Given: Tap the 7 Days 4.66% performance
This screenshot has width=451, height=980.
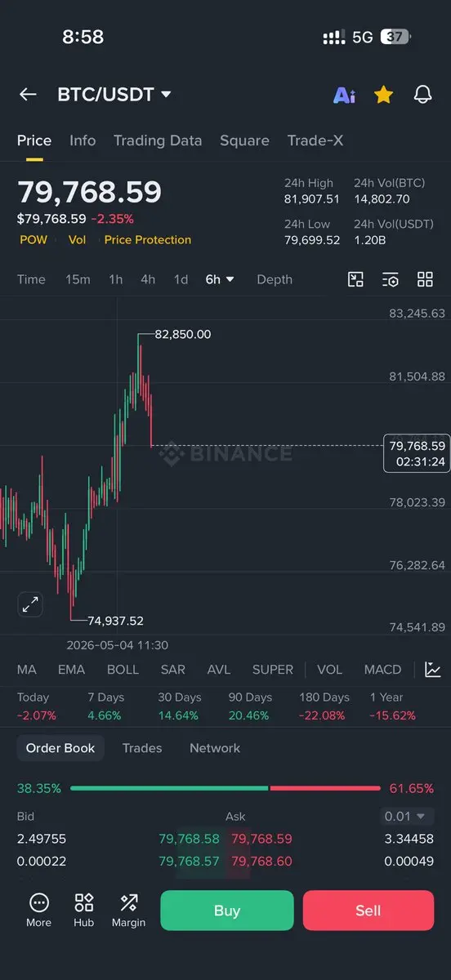Looking at the screenshot, I should pyautogui.click(x=105, y=706).
